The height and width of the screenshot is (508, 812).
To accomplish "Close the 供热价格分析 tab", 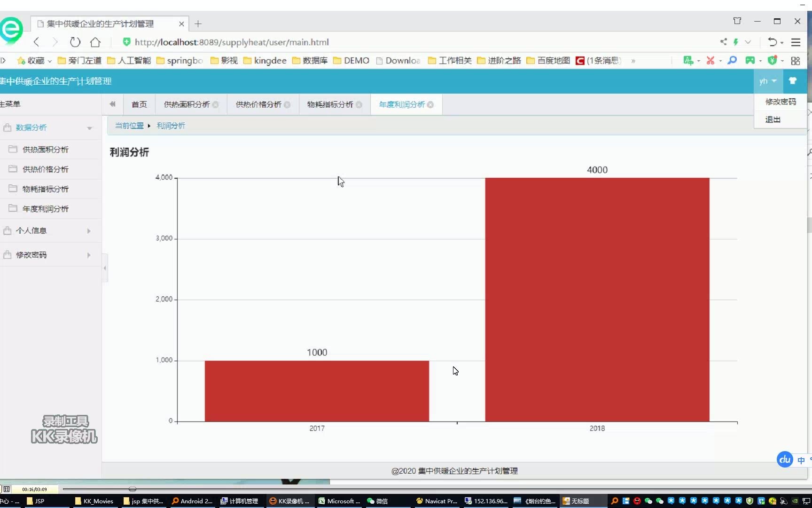I will click(287, 105).
